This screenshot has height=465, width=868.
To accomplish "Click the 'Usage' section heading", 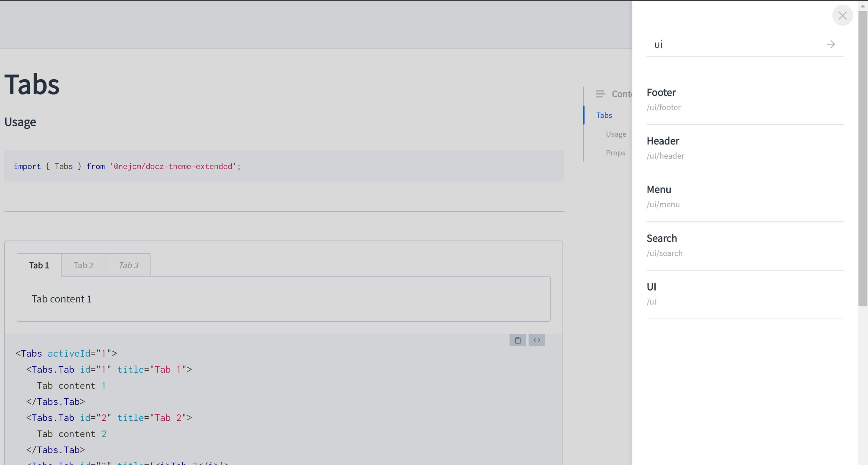I will (20, 122).
